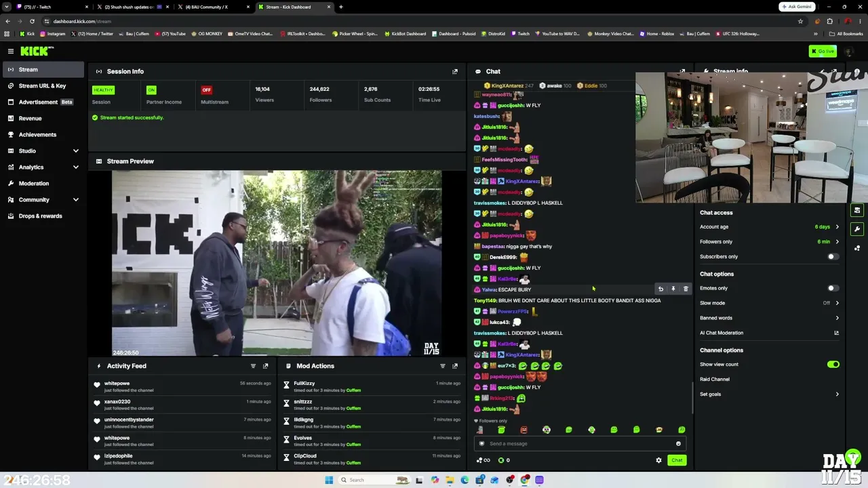Select the Moderation wrench icon in sidebar
Screen dimensions: 868x488
11,184
